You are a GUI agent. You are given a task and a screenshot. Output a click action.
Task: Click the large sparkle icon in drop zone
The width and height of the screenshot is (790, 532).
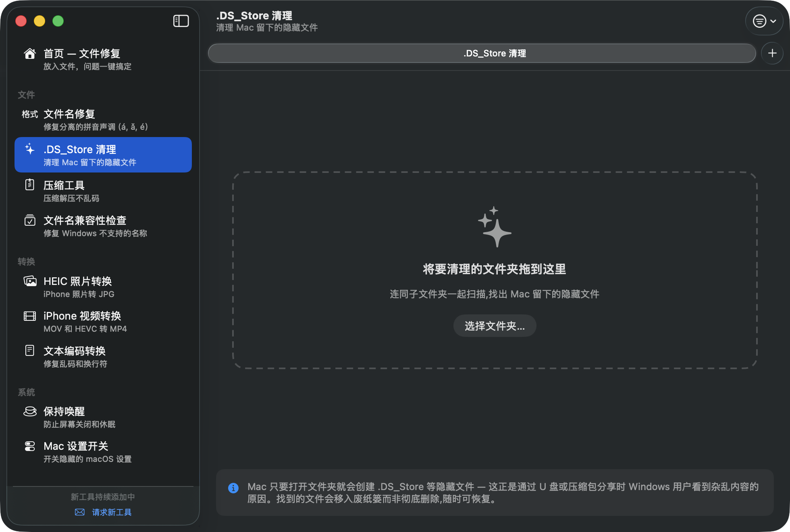point(495,227)
